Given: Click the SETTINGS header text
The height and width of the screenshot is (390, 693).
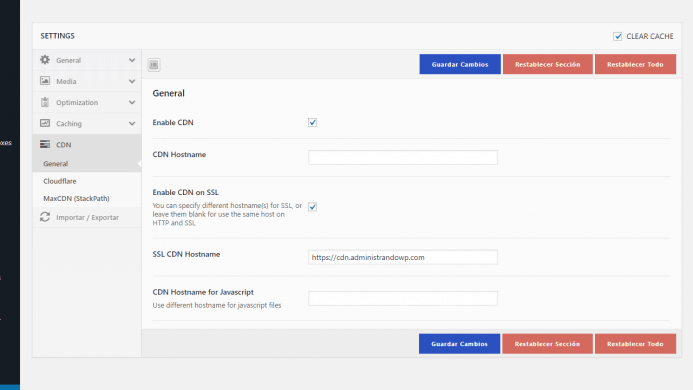Looking at the screenshot, I should (x=57, y=36).
